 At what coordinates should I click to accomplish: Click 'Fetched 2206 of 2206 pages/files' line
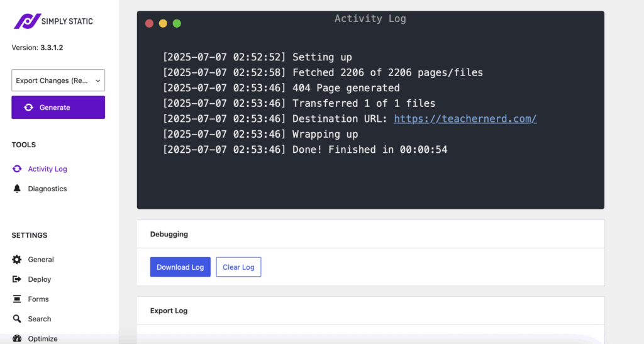click(323, 73)
